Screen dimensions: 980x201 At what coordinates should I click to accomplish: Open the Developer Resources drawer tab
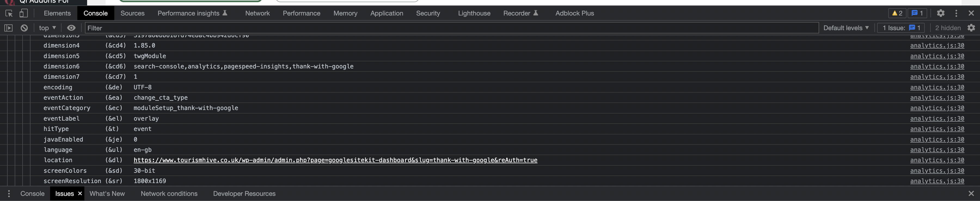point(244,193)
